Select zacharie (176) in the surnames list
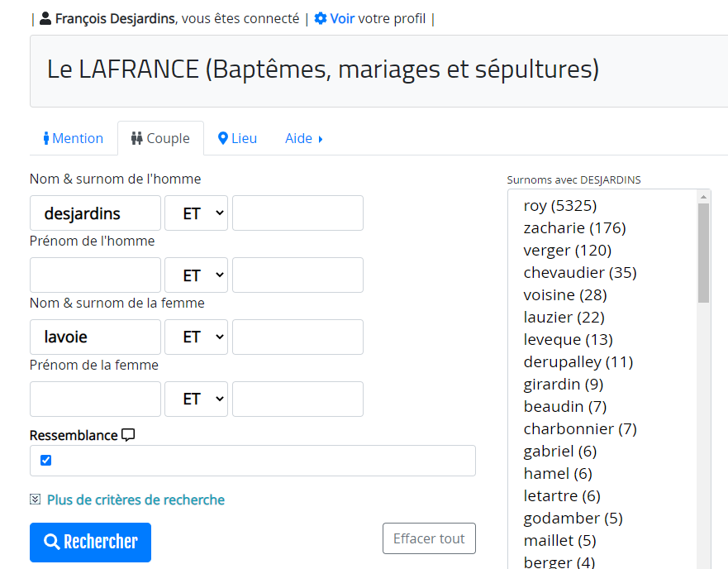Image resolution: width=728 pixels, height=569 pixels. pos(575,227)
